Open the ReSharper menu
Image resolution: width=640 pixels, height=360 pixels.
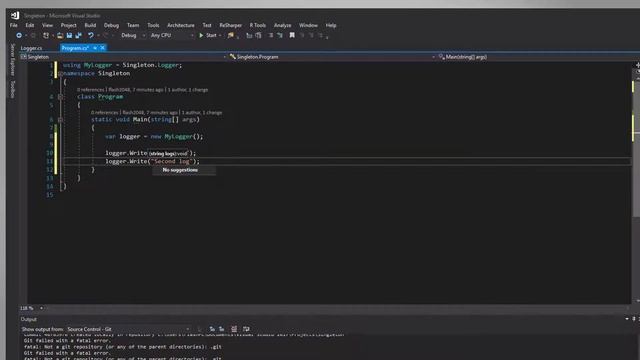coord(231,25)
